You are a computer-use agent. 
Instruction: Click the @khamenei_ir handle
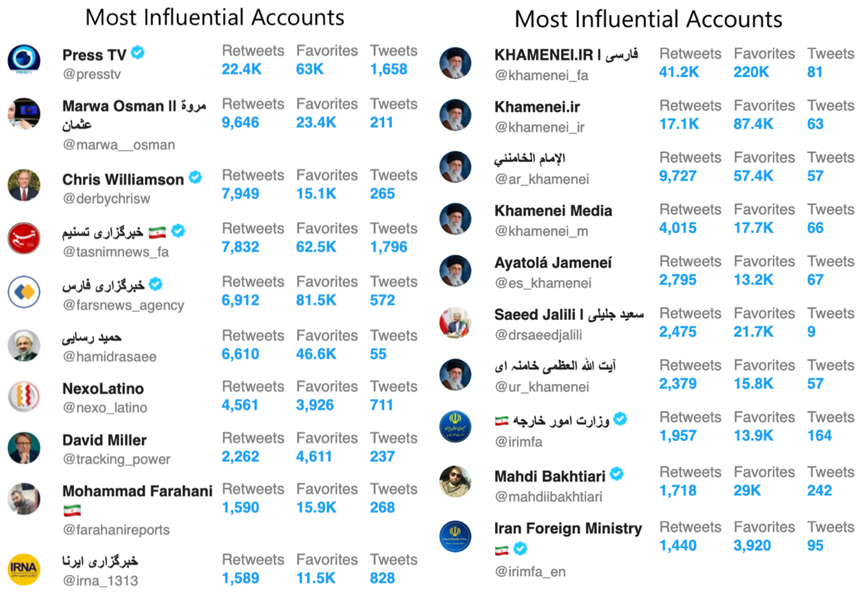[540, 127]
